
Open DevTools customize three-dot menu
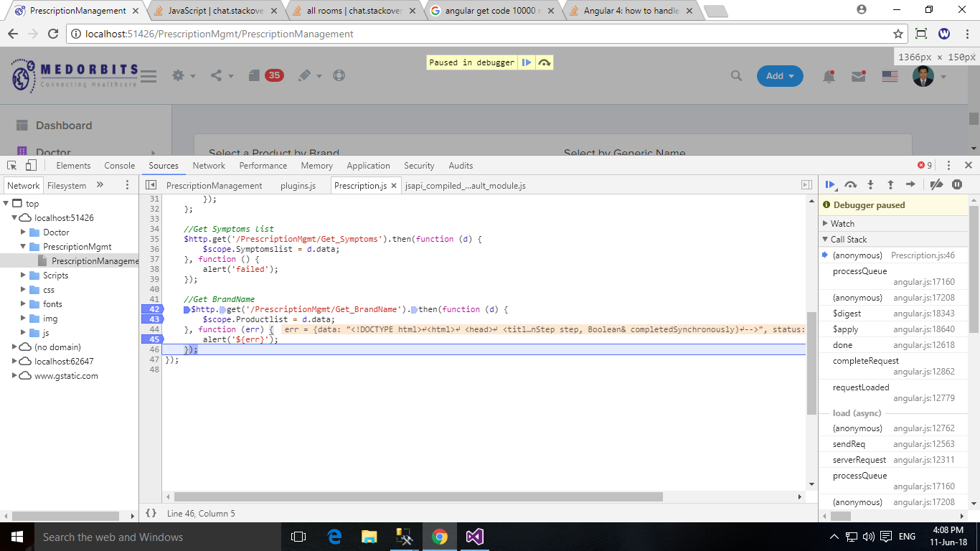click(x=948, y=165)
